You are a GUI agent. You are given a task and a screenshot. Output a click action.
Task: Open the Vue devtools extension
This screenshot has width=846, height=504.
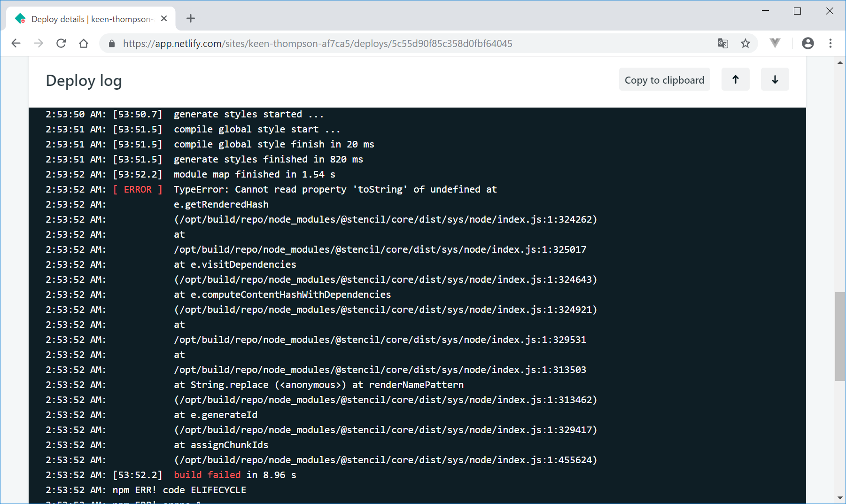pyautogui.click(x=775, y=43)
